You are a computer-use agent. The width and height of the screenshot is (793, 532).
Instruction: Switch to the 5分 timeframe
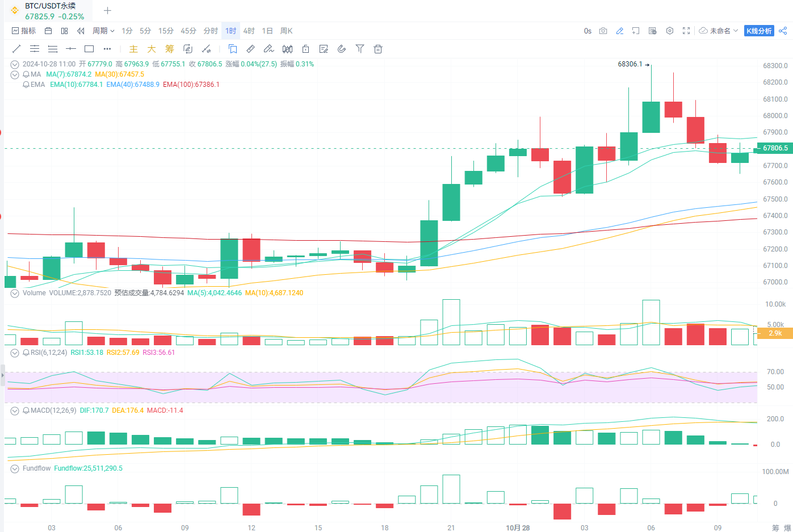coord(145,31)
